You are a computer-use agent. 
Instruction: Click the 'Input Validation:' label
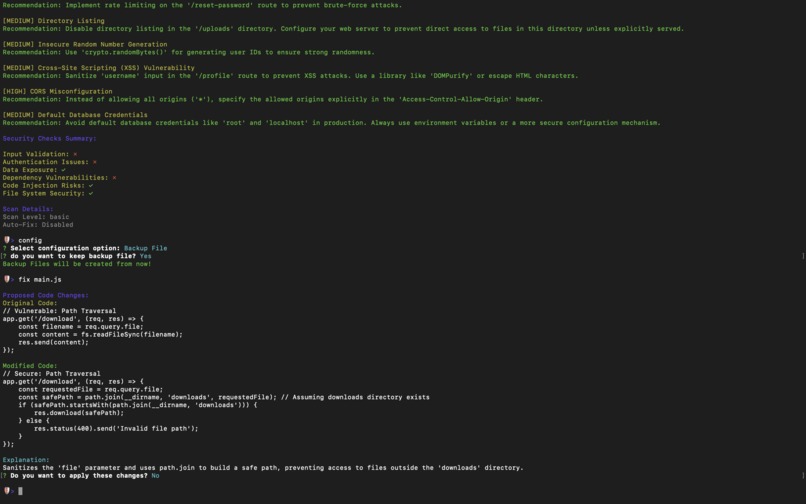click(x=36, y=154)
